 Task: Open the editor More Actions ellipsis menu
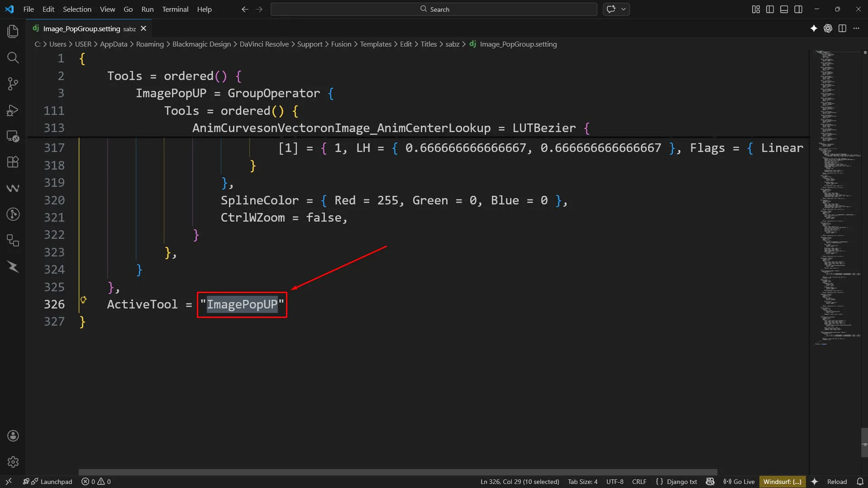click(856, 28)
